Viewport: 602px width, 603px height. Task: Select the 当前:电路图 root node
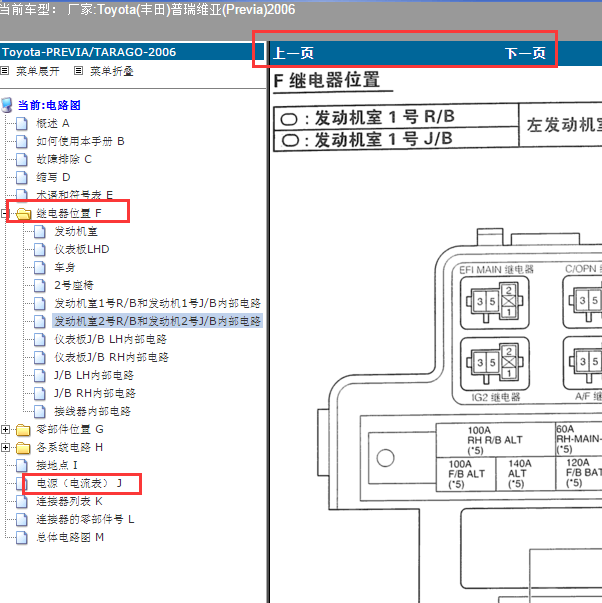(x=49, y=105)
